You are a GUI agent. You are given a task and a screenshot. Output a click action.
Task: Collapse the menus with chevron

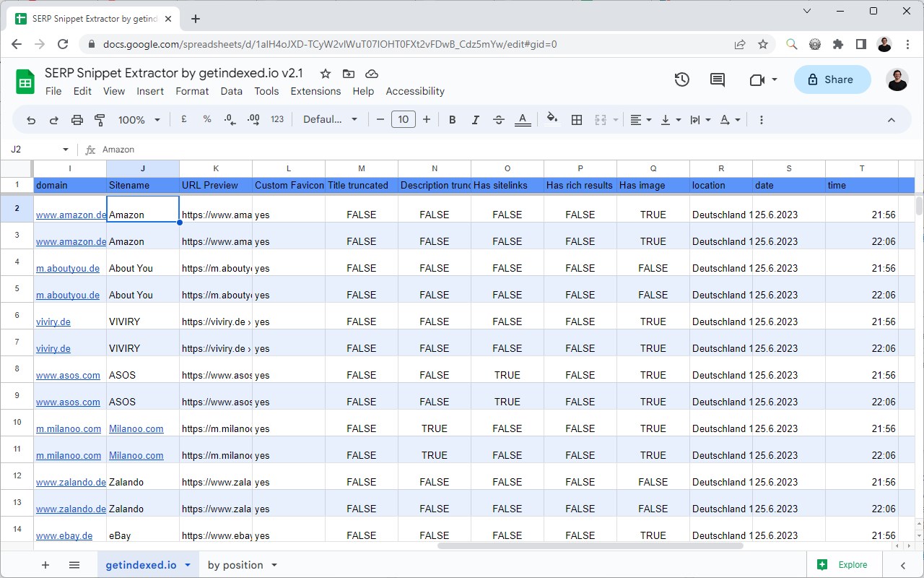point(891,120)
